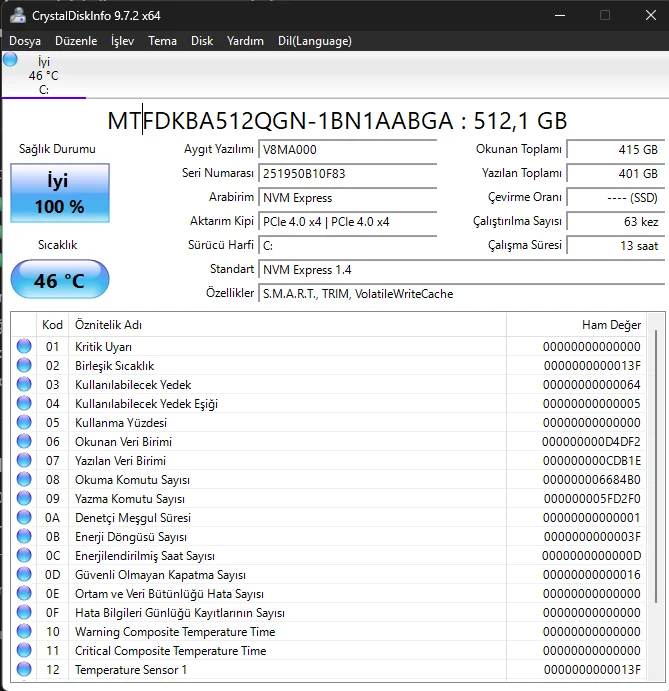Click the Öznitelik Adı column header
669x691 pixels.
pyautogui.click(x=108, y=325)
